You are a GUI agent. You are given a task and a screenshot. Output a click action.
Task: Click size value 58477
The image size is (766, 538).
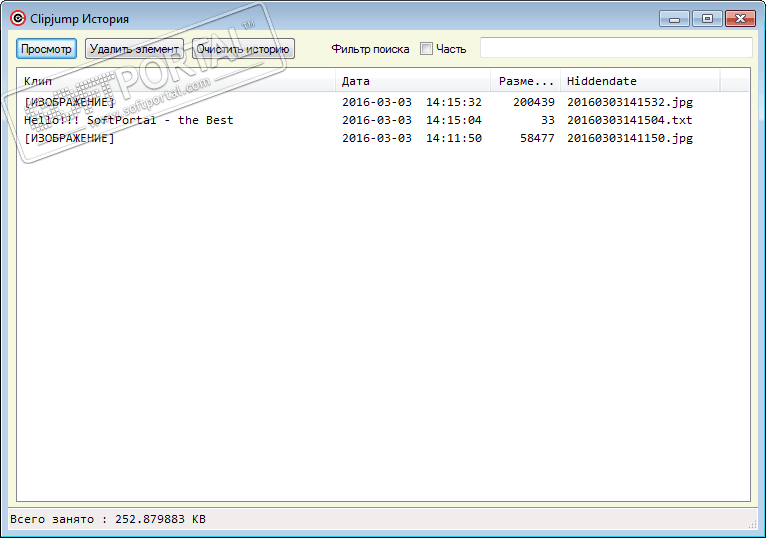pos(537,138)
